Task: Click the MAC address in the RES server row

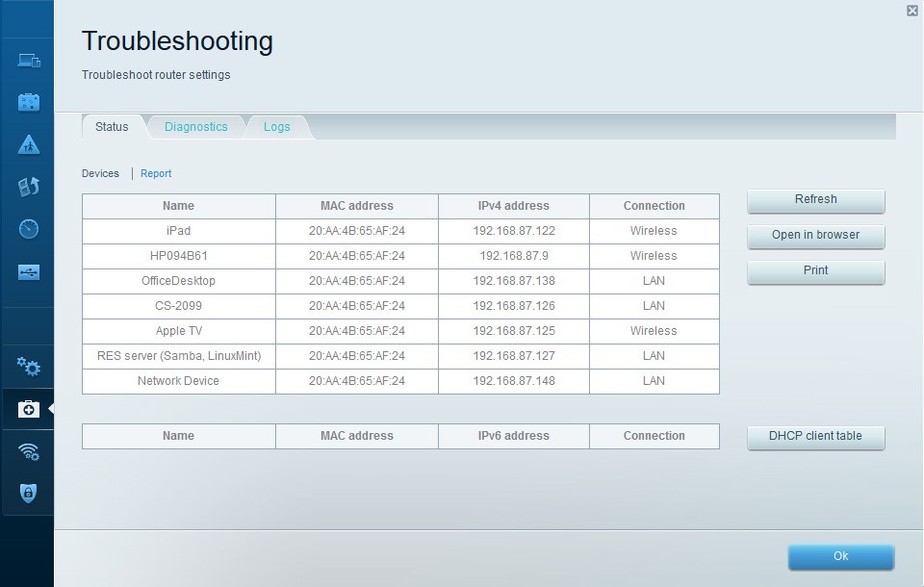Action: 357,356
